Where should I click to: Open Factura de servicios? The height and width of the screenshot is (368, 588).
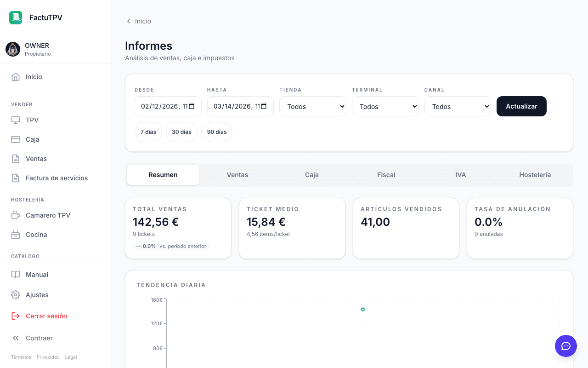[x=55, y=178]
